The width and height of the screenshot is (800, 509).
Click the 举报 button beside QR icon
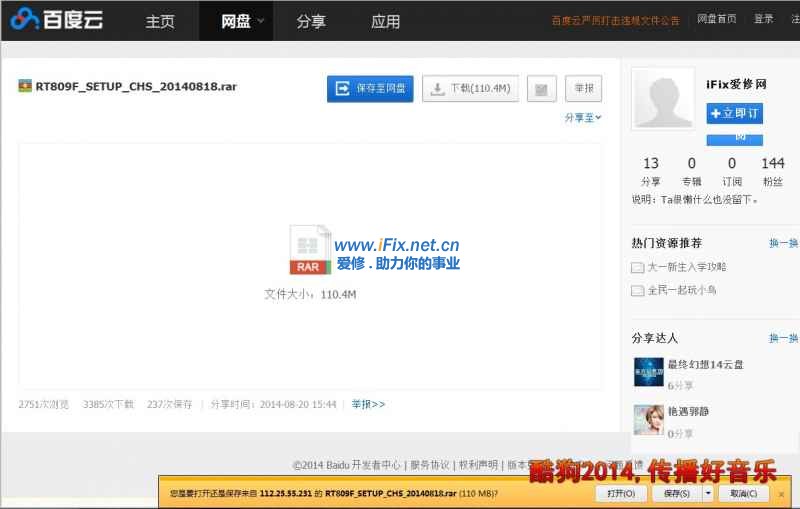pyautogui.click(x=584, y=89)
